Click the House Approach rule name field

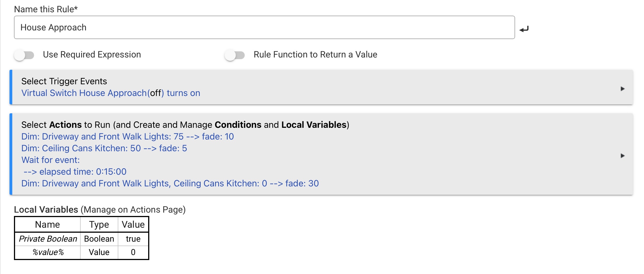click(264, 27)
